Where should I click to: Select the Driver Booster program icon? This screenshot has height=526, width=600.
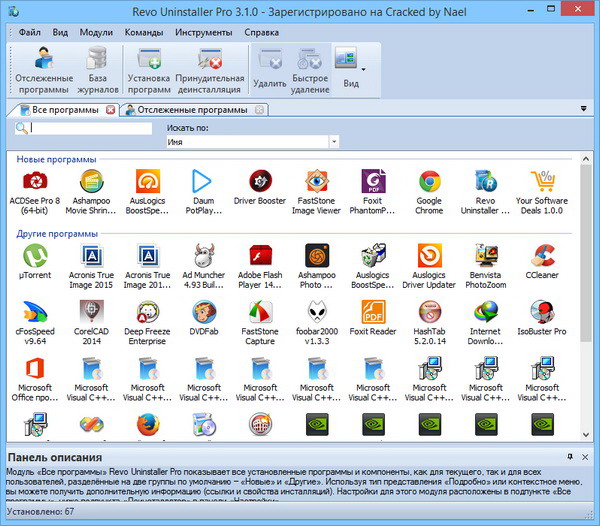coord(259,183)
